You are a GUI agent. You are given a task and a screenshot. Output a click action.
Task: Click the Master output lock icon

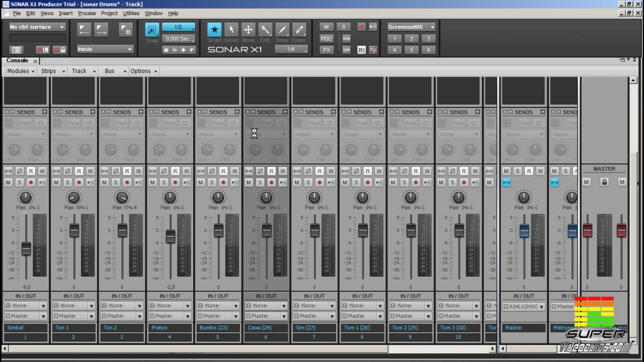pyautogui.click(x=604, y=182)
